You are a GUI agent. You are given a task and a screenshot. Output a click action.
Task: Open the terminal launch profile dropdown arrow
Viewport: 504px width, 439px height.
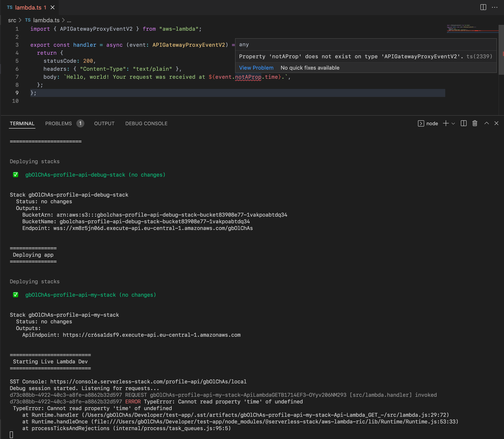tap(453, 123)
